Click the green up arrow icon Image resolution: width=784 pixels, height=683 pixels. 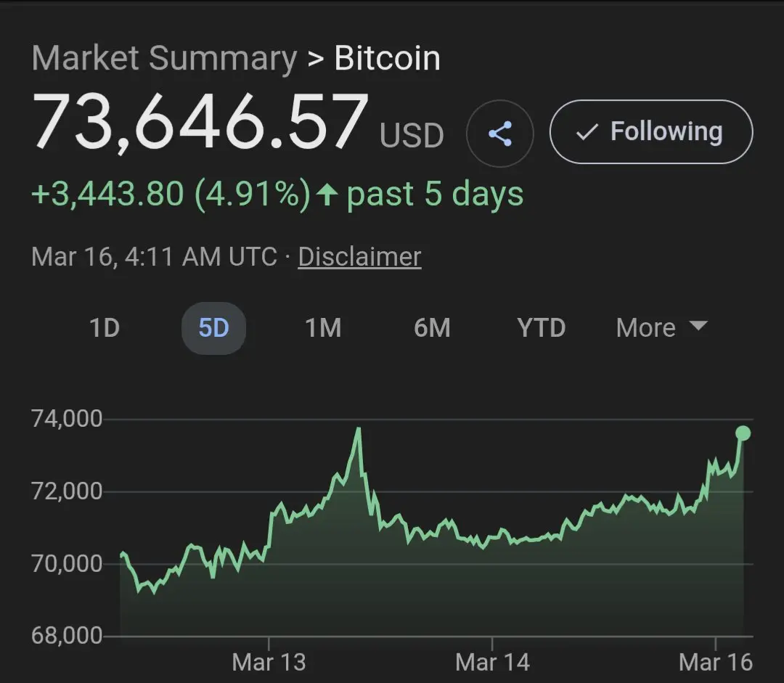coord(328,195)
